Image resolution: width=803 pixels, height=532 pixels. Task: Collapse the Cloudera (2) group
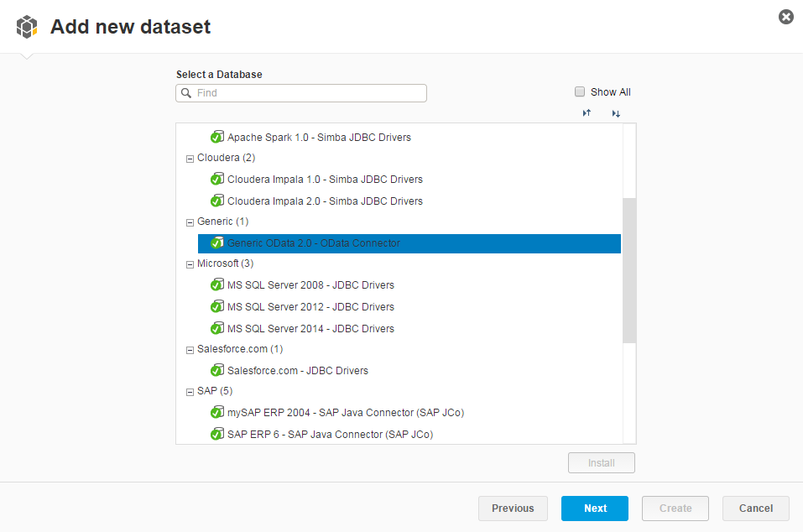[190, 159]
